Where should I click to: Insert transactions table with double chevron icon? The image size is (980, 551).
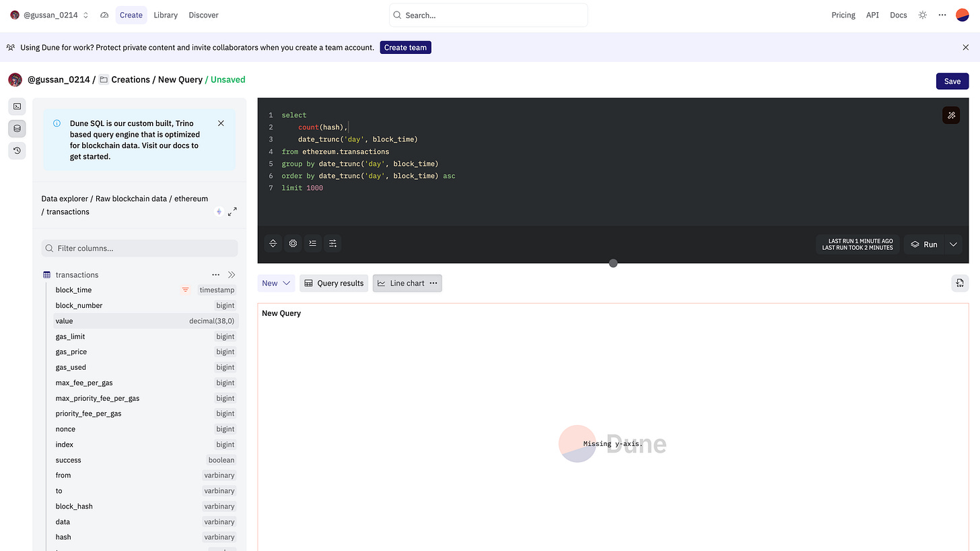click(x=232, y=275)
